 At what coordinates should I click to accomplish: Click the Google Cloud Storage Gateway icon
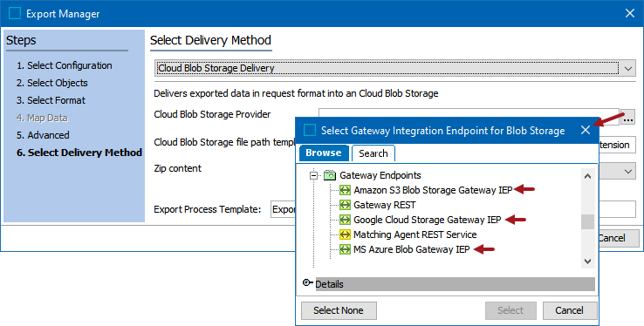click(x=345, y=220)
